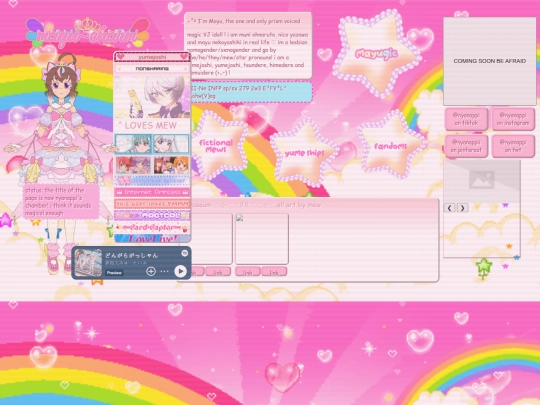Open the yume ships star
Image resolution: width=540 pixels, height=405 pixels.
(304, 153)
